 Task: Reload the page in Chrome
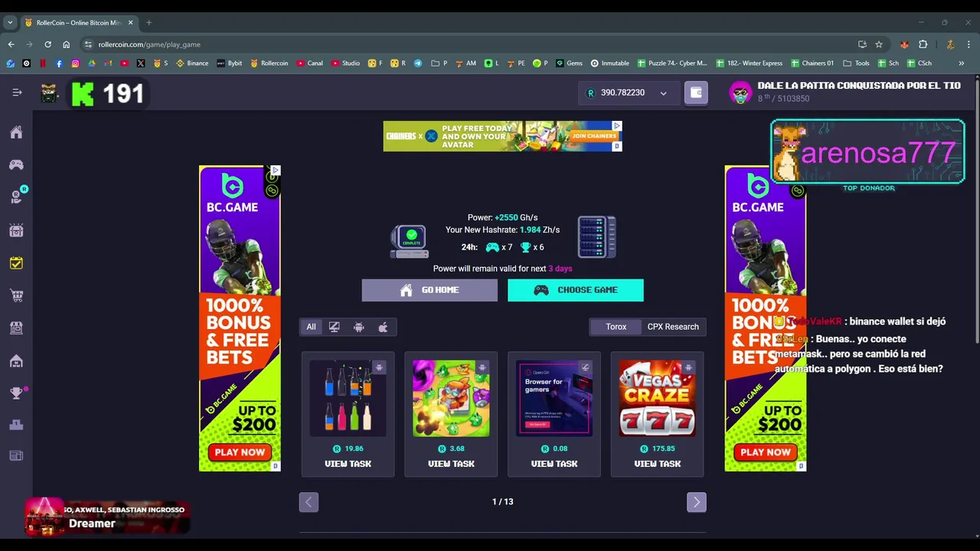47,44
